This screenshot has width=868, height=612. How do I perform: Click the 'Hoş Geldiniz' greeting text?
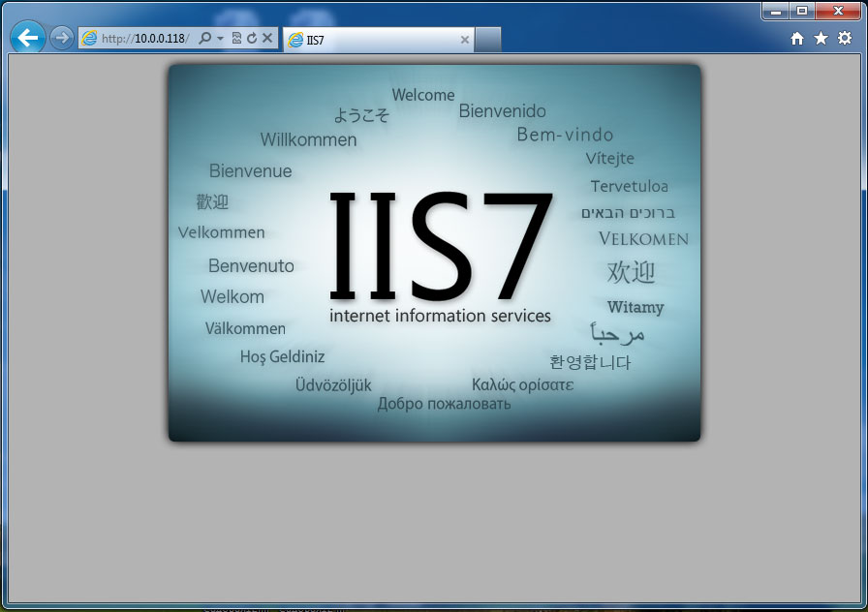pyautogui.click(x=282, y=357)
